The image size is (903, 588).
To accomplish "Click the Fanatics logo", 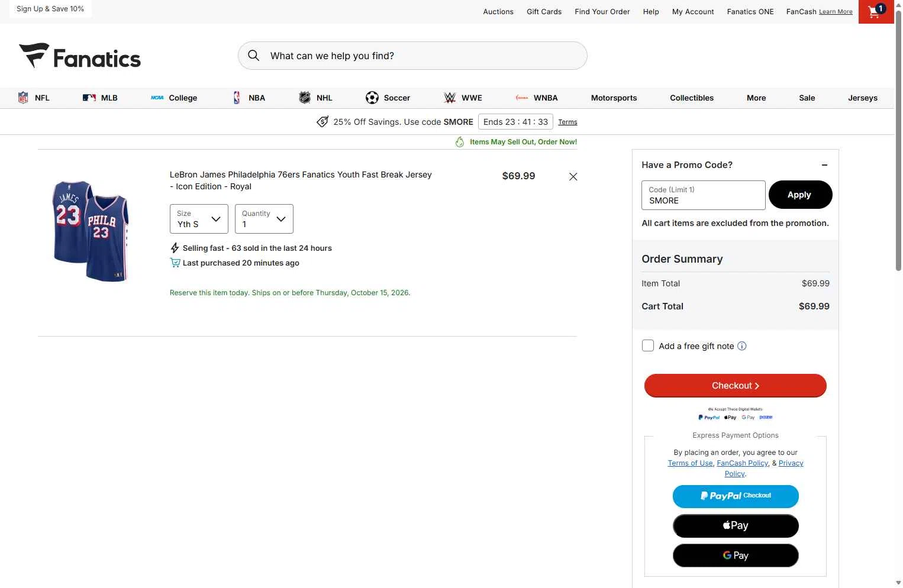I will (x=80, y=57).
